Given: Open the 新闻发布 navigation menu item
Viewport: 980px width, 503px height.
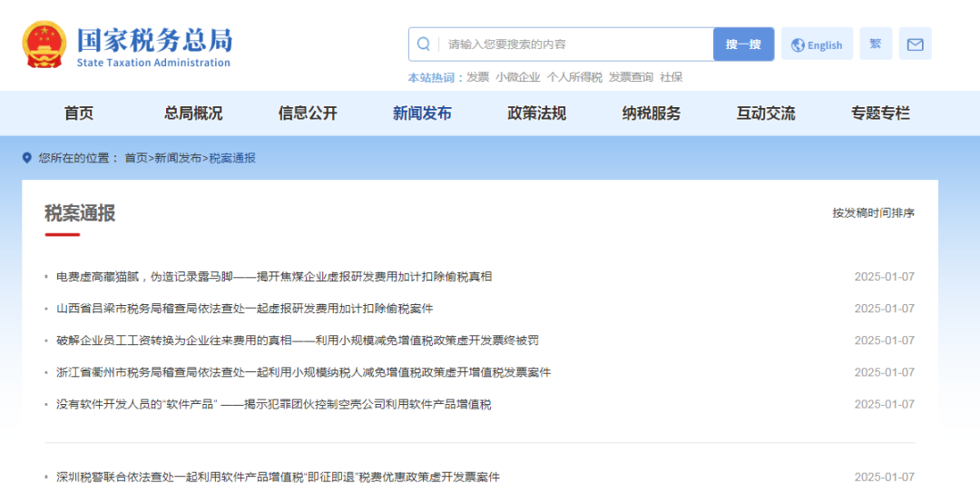Looking at the screenshot, I should 422,113.
